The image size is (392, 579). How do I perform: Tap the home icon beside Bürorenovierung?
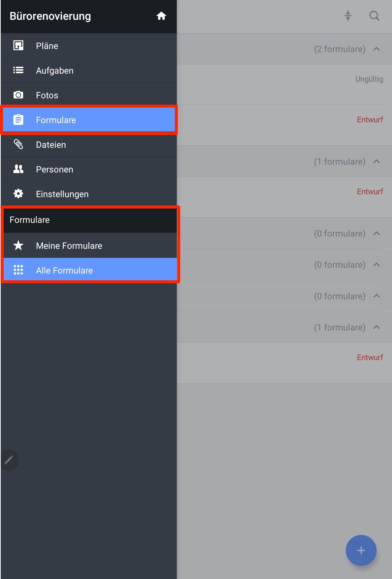[x=161, y=16]
